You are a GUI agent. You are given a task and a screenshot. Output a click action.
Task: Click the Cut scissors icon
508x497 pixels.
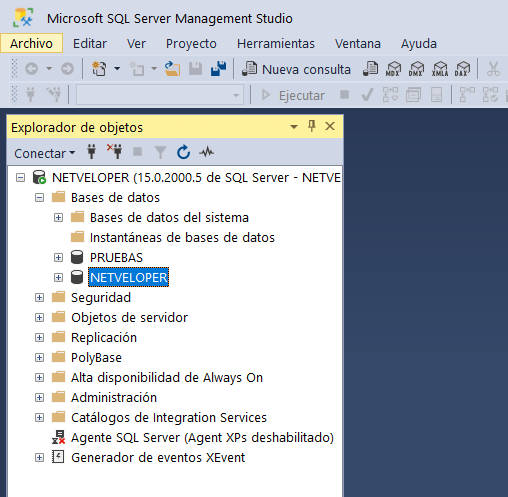493,69
